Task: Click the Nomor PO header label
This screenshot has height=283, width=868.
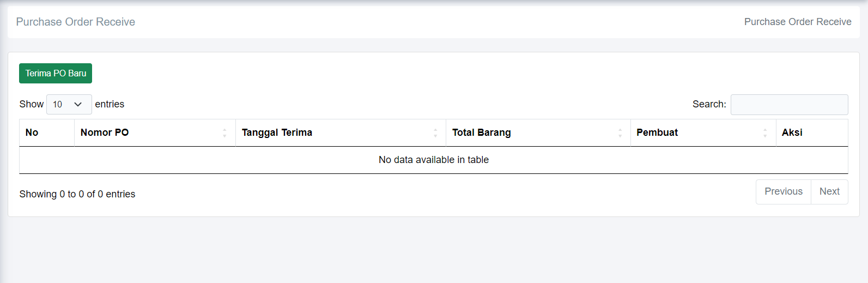Action: (105, 133)
